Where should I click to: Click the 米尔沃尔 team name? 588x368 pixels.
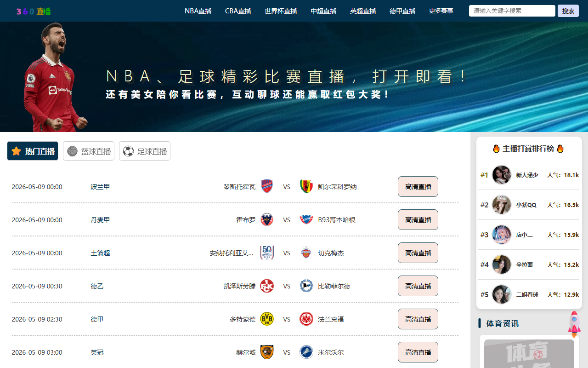[x=331, y=352]
